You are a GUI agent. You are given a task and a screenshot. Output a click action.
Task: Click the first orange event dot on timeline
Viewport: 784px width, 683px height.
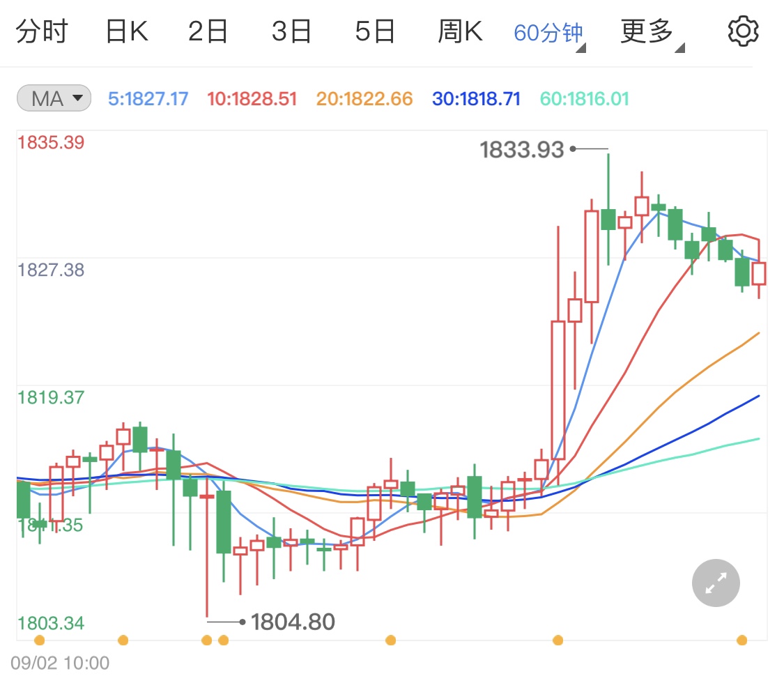[x=40, y=640]
